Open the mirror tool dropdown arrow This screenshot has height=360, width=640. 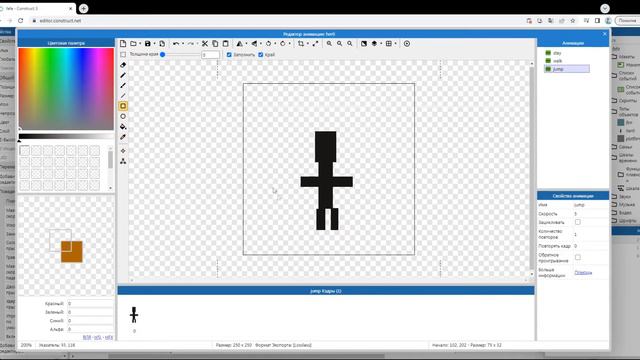click(x=246, y=44)
